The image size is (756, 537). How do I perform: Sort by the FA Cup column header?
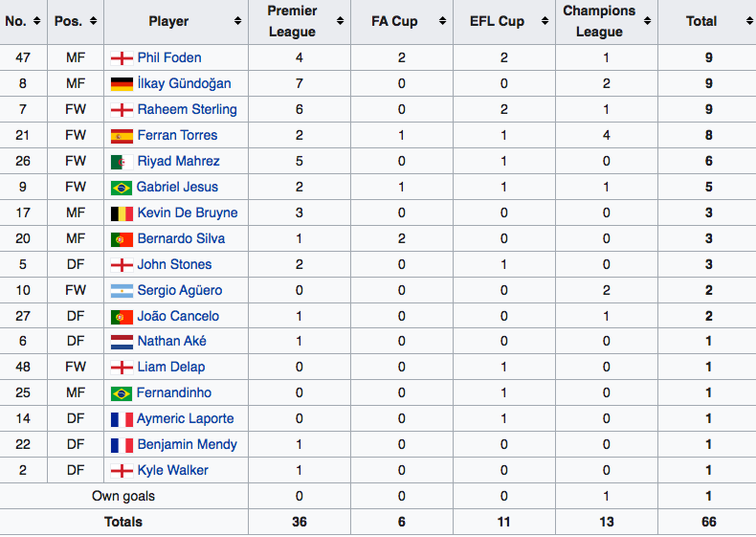click(395, 21)
